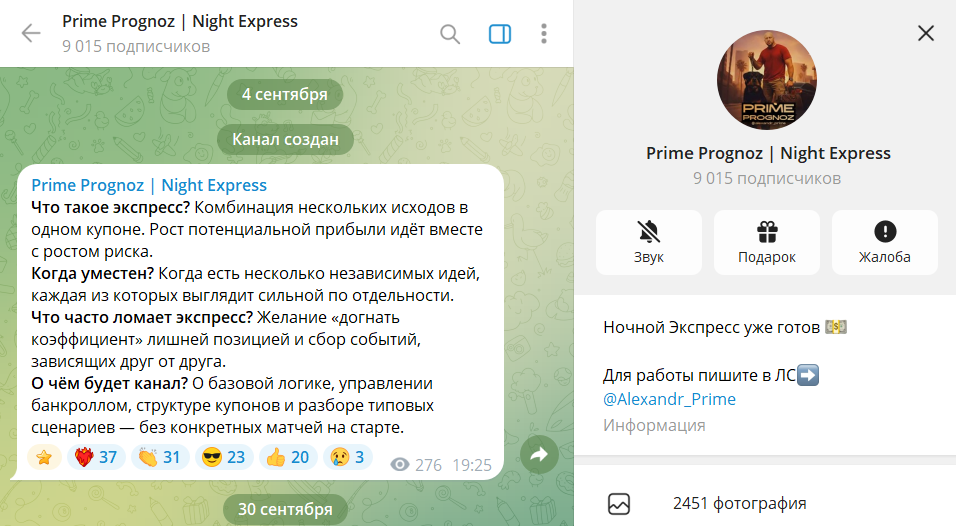Open the @Alexandr_Prime profile link
The height and width of the screenshot is (526, 956).
click(669, 399)
